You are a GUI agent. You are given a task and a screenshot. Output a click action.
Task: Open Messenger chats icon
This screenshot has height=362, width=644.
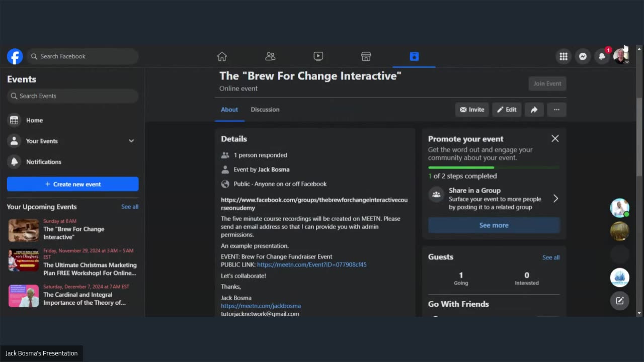pos(583,56)
